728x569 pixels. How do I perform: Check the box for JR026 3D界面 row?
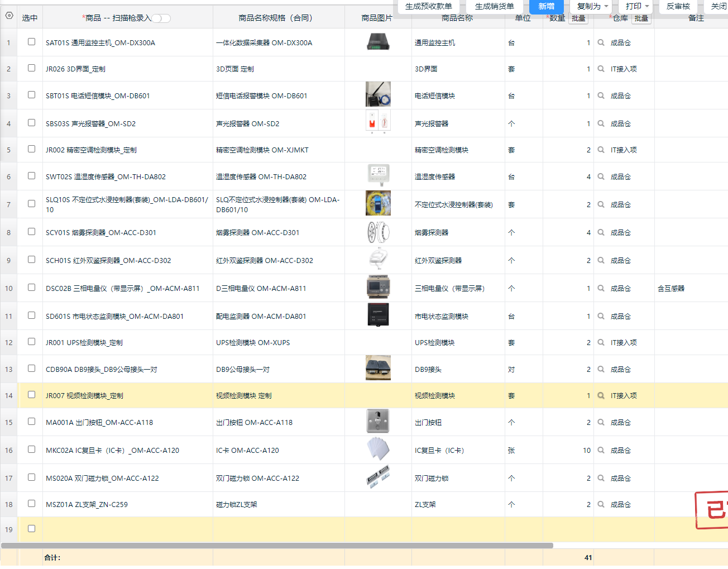click(x=31, y=68)
